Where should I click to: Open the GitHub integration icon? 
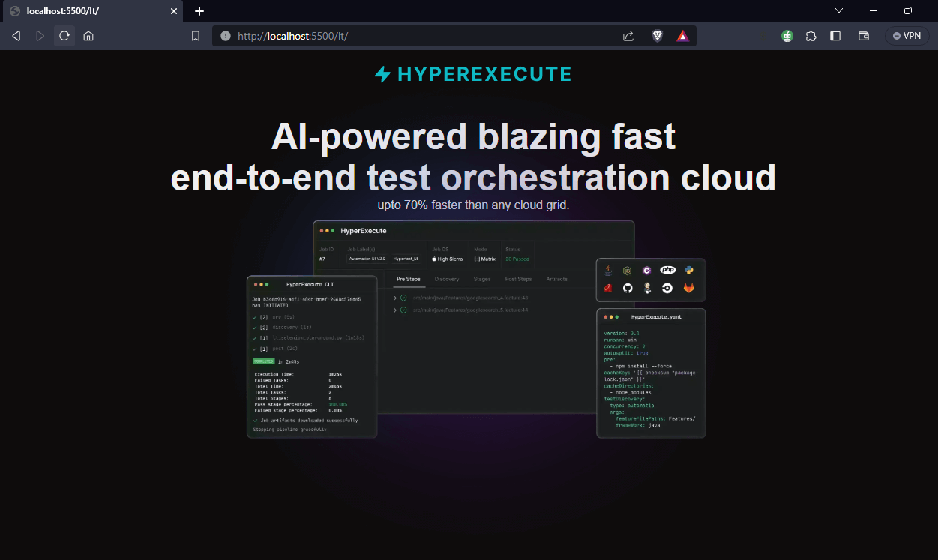click(627, 287)
